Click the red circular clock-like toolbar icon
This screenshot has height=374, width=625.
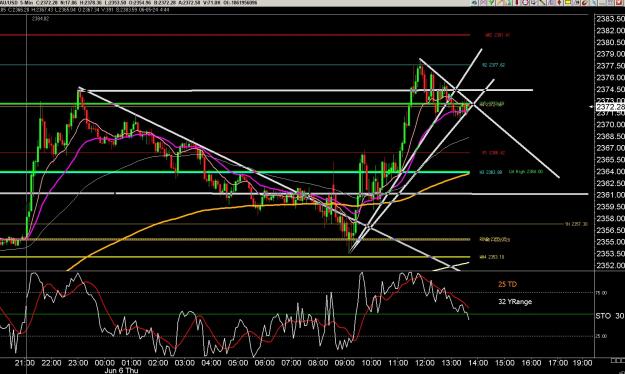coord(525,2)
